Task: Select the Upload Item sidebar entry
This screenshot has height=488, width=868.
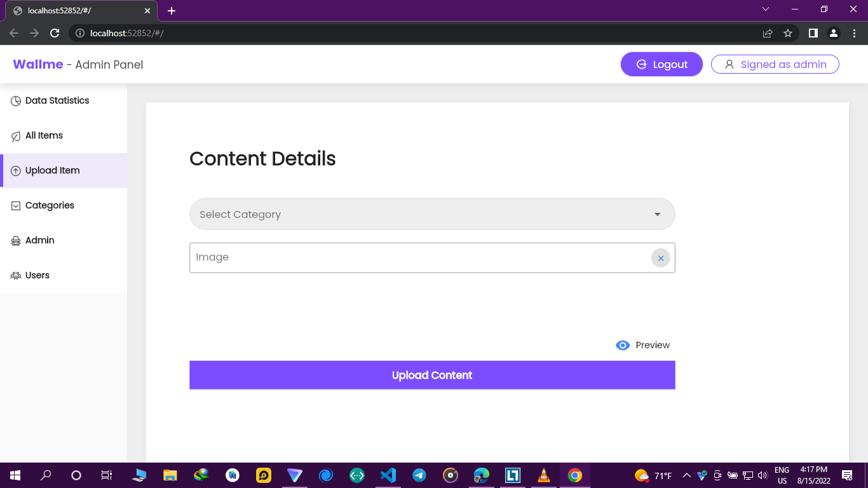Action: pos(64,171)
